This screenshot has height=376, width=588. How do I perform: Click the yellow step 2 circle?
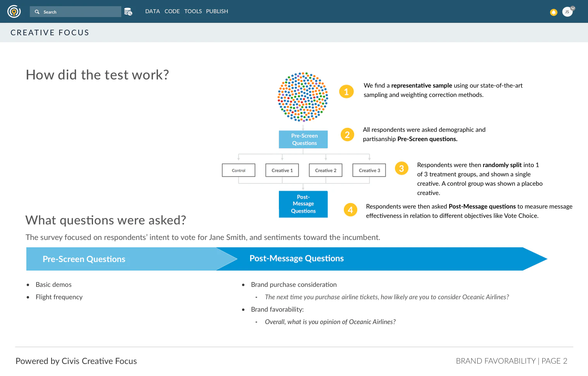click(x=347, y=135)
